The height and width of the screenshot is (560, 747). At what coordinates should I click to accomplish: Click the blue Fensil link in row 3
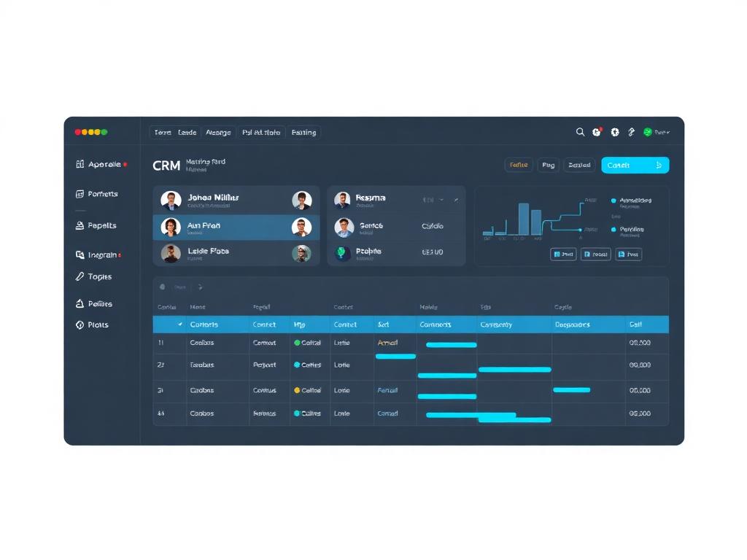tap(387, 390)
